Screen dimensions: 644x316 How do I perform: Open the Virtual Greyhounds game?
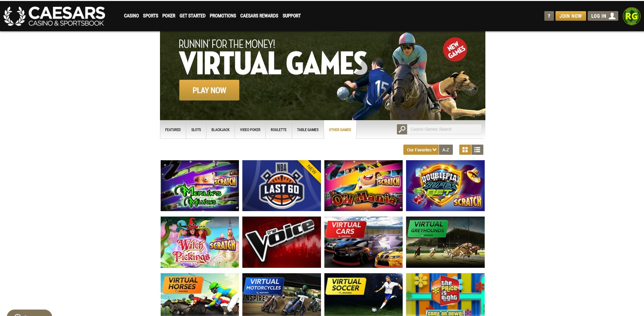coord(445,242)
